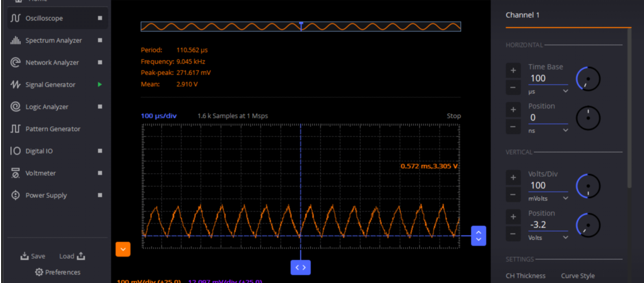Screen dimensions: 644x283
Task: Toggle Logic Analyzer run/stop square
Action: (100, 107)
